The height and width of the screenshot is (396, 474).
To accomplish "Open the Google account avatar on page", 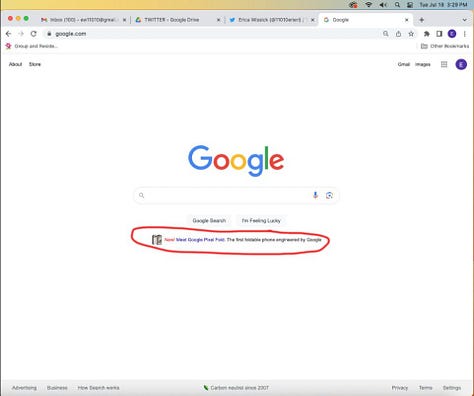I will coord(461,64).
